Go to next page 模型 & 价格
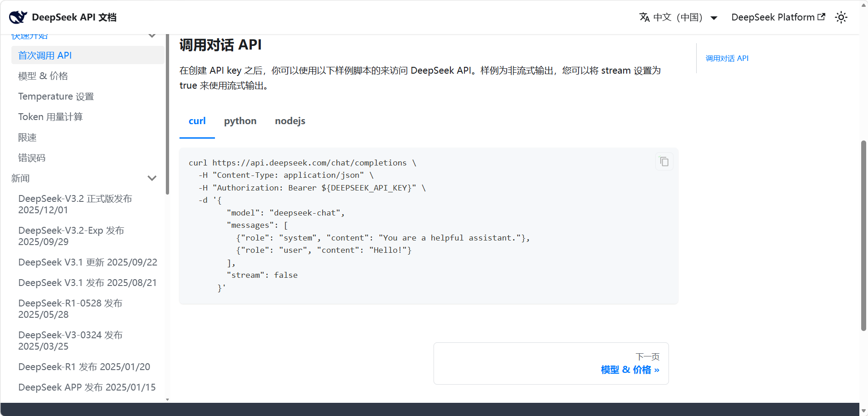Screen dimensions: 868x416 551,363
